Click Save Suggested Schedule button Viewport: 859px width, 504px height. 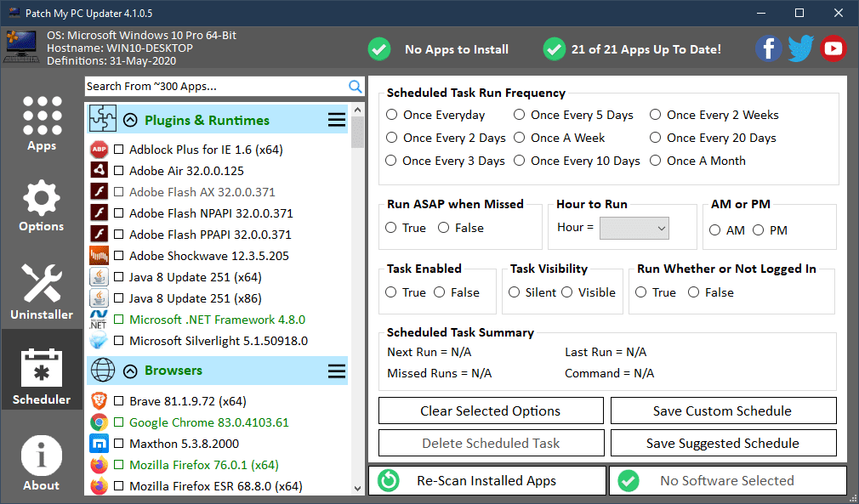723,443
